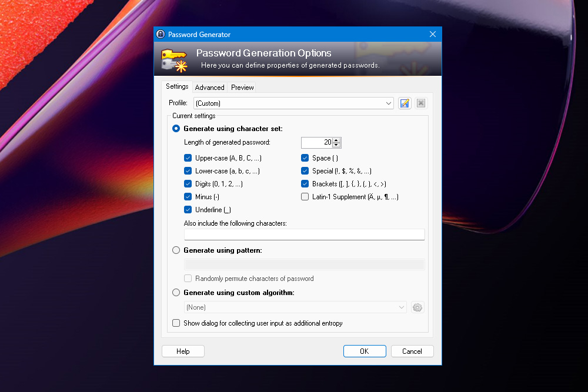Delete the selected profile via X icon
The height and width of the screenshot is (392, 588).
pyautogui.click(x=421, y=103)
